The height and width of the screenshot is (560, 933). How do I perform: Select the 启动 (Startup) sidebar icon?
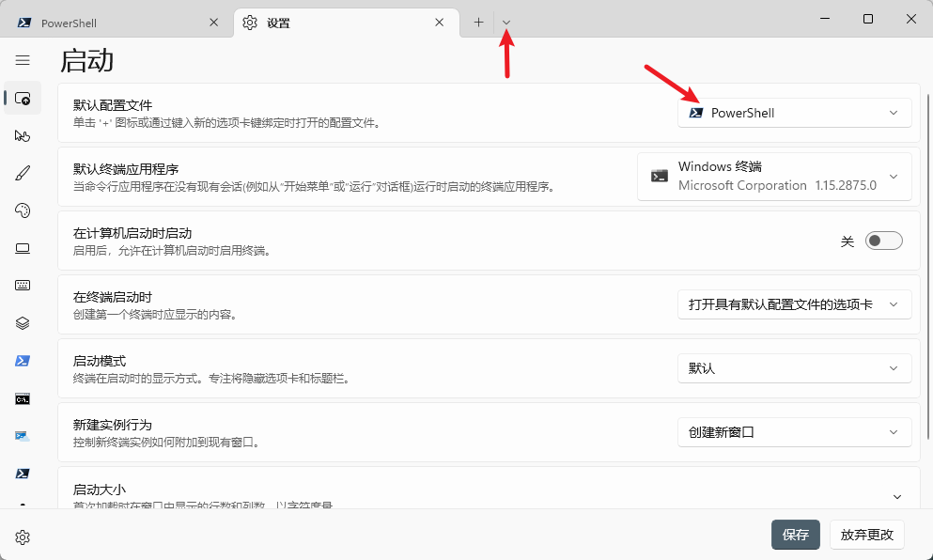[x=23, y=99]
